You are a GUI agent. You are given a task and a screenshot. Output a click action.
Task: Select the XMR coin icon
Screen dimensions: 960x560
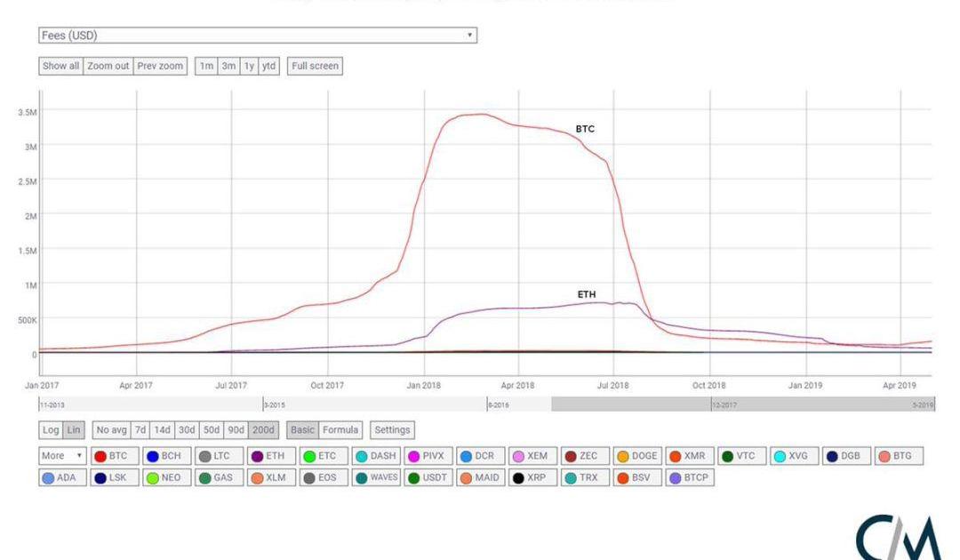[675, 456]
